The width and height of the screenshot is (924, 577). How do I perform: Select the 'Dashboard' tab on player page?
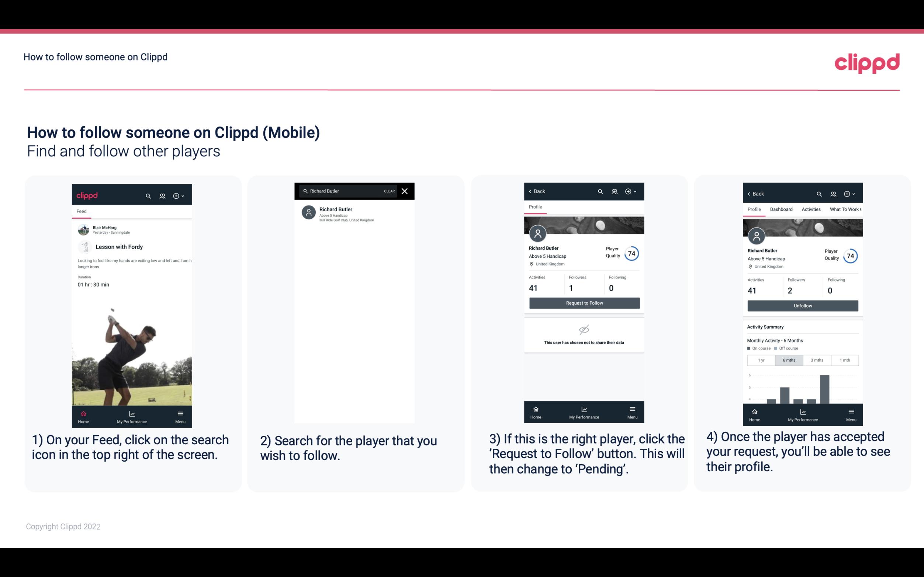pos(781,209)
